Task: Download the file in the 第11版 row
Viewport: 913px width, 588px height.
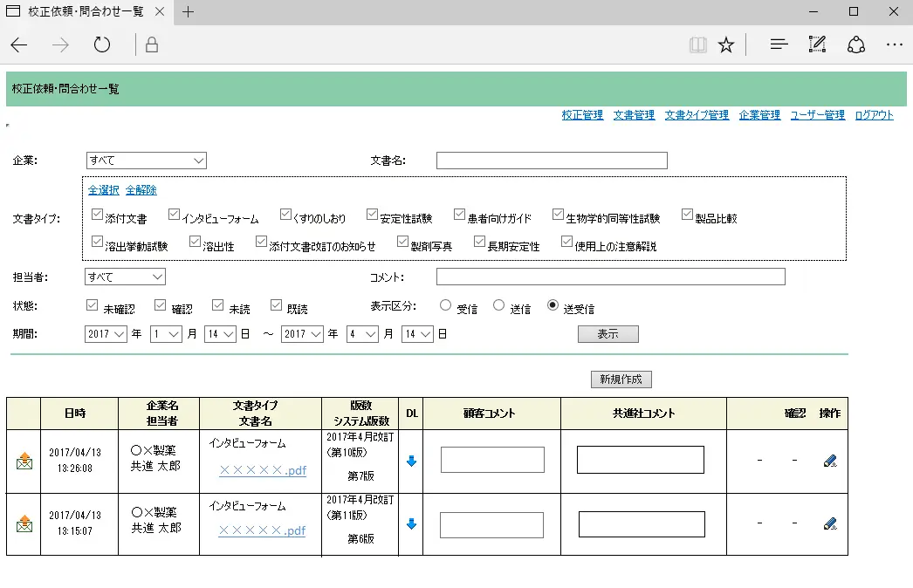Action: [412, 524]
